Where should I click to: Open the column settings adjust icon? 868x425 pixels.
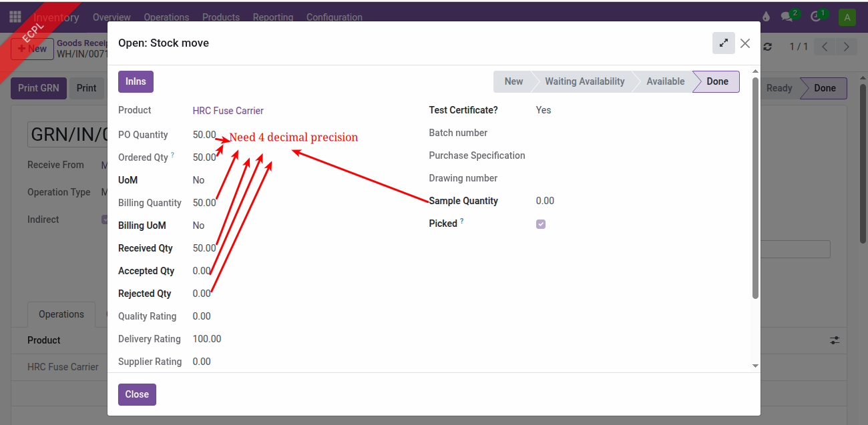835,340
